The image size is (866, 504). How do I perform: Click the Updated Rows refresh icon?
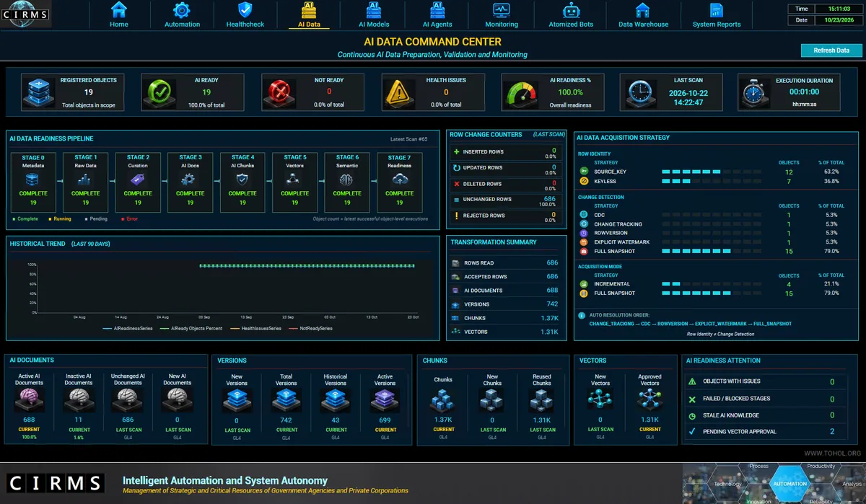click(456, 168)
